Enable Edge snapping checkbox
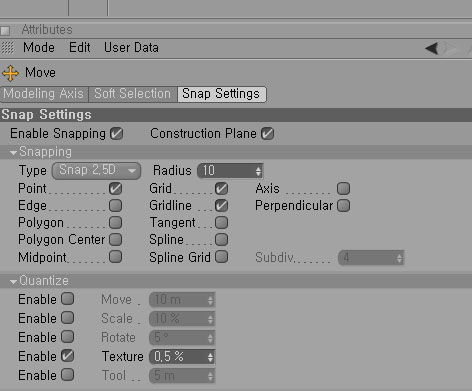The height and width of the screenshot is (391, 472). pyautogui.click(x=115, y=206)
